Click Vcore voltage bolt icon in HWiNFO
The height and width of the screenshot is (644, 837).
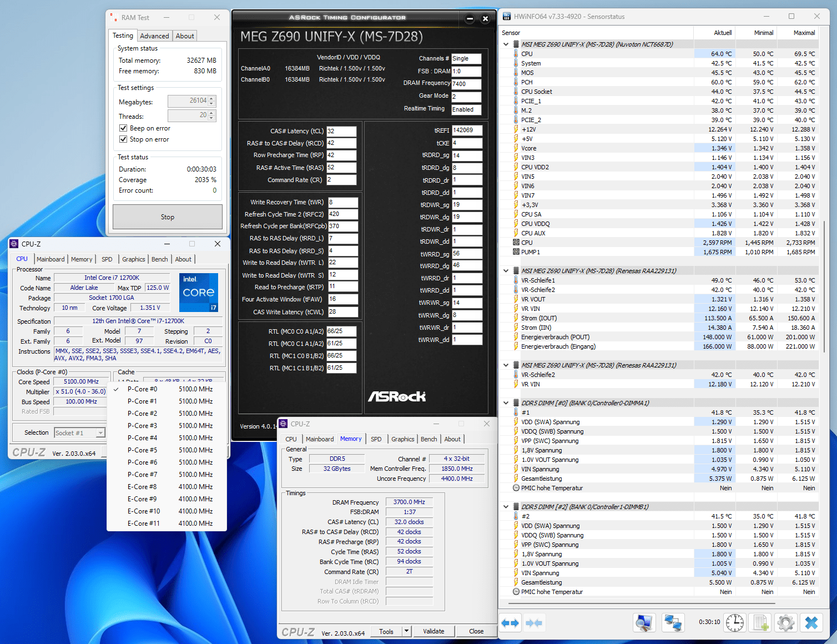(x=516, y=148)
